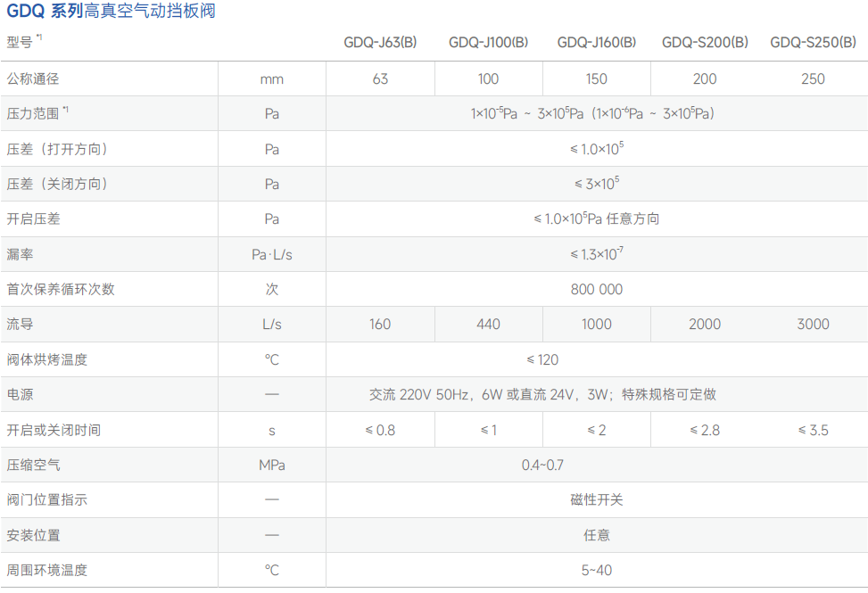Screen dimensions: 868x593
Task: Select the 5~40 ambient temperature value
Action: 596,570
